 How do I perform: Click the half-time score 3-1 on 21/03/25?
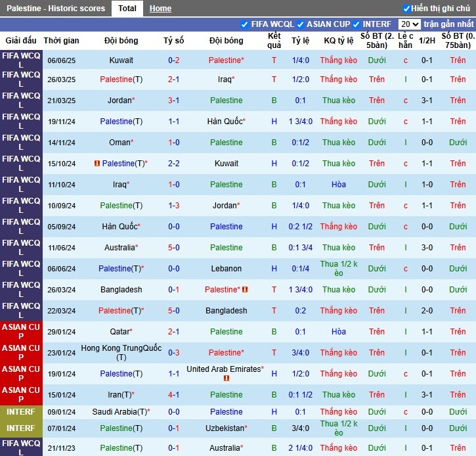427,101
